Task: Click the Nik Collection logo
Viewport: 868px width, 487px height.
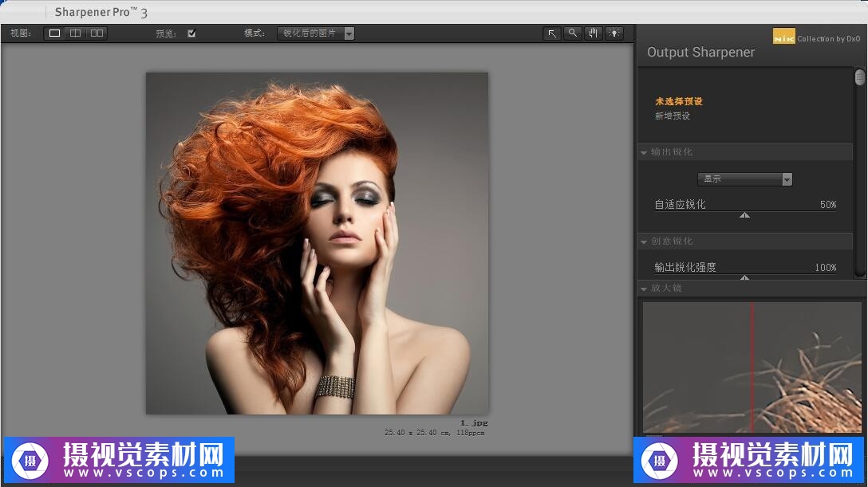Action: (783, 37)
